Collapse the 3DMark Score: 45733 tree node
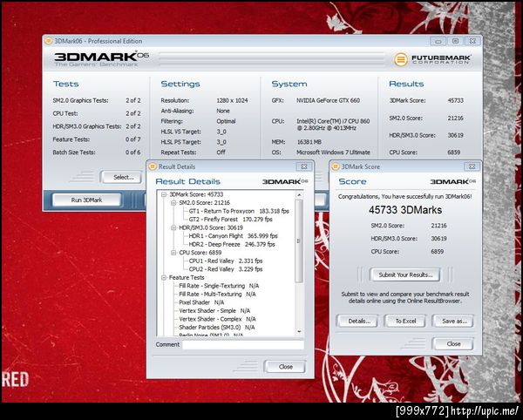Image resolution: width=523 pixels, height=420 pixels. [164, 194]
